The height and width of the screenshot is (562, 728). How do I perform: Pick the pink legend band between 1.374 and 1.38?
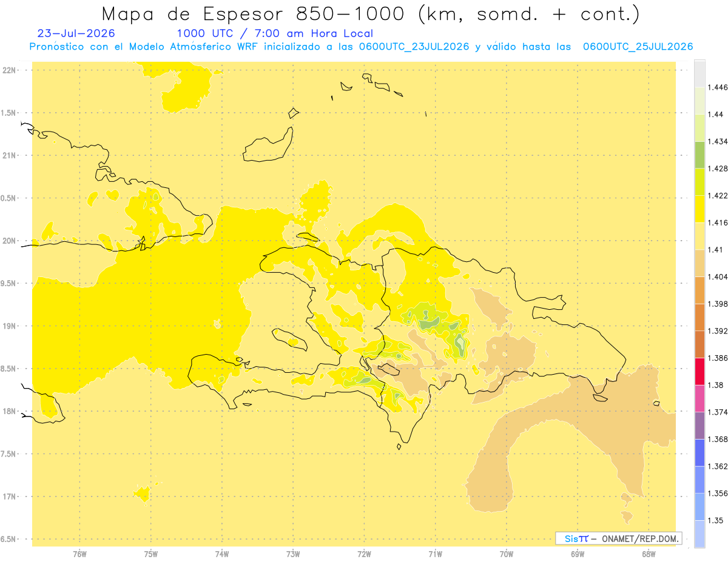(699, 398)
